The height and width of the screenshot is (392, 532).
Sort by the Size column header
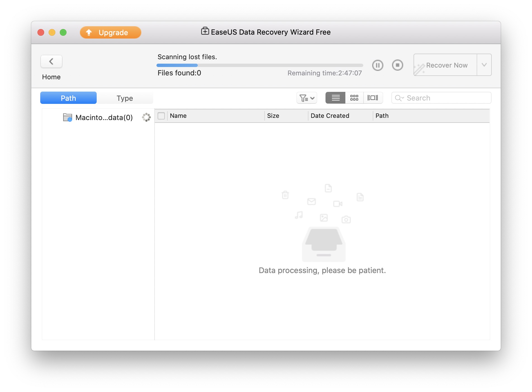(286, 116)
